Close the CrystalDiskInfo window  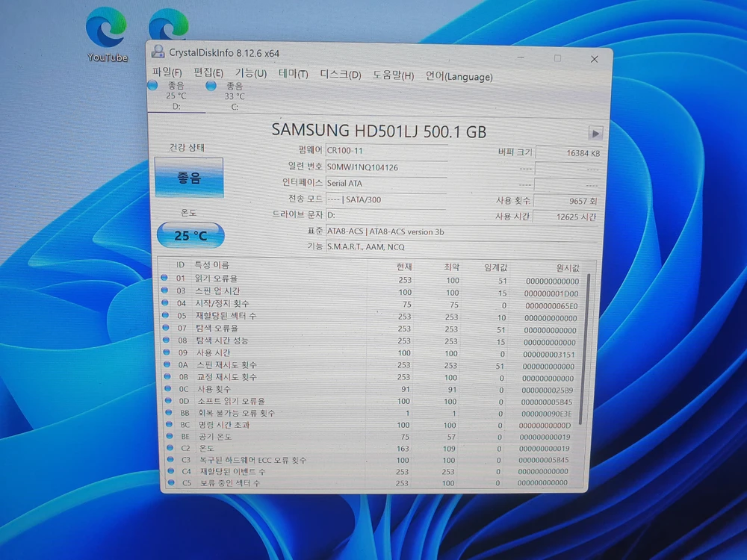coord(594,59)
